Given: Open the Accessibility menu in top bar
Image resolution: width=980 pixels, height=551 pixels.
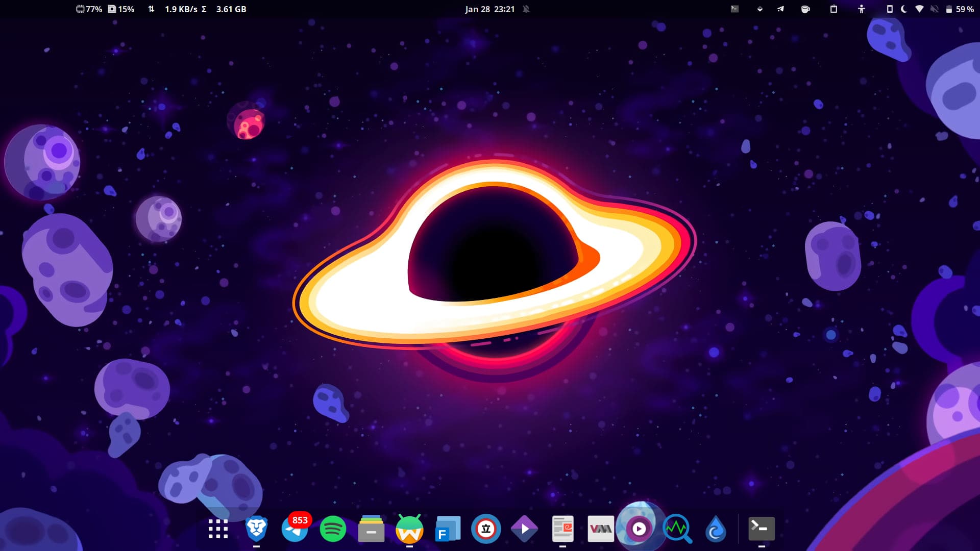Looking at the screenshot, I should pyautogui.click(x=862, y=9).
